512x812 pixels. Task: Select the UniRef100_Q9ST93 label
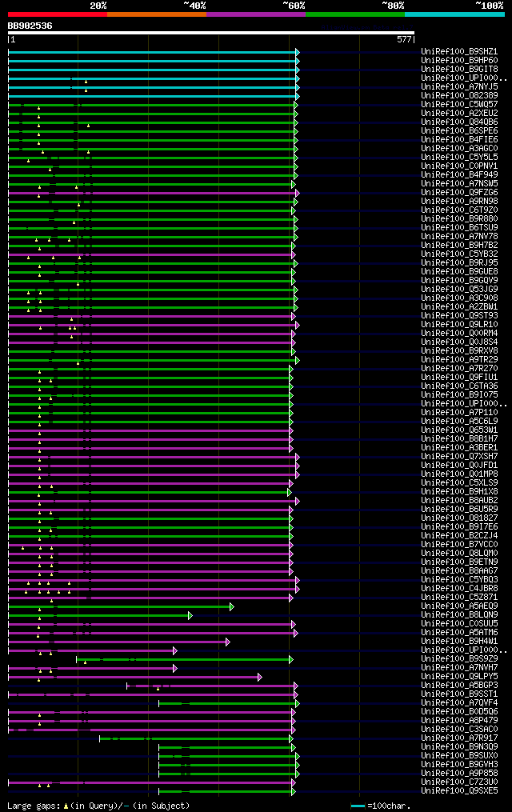pyautogui.click(x=459, y=316)
